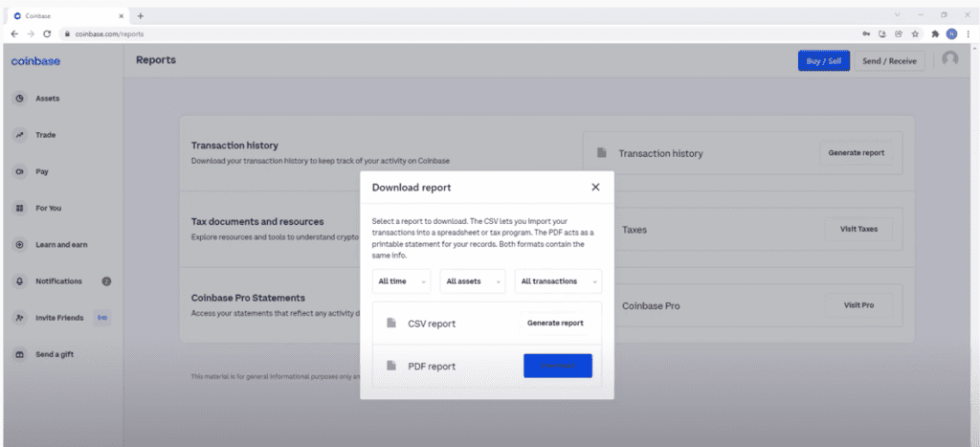The image size is (980, 447).
Task: Click the blue PDF report button
Action: tap(557, 366)
